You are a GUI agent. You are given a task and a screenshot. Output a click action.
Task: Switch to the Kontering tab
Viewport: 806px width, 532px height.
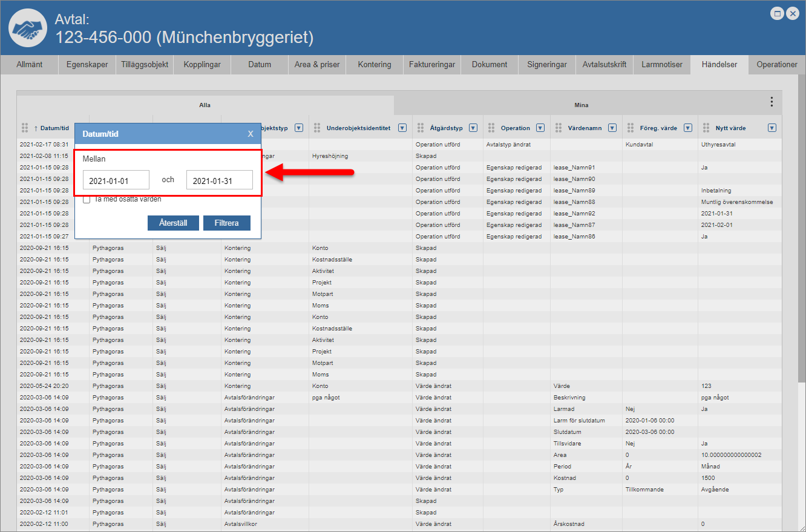tap(375, 65)
